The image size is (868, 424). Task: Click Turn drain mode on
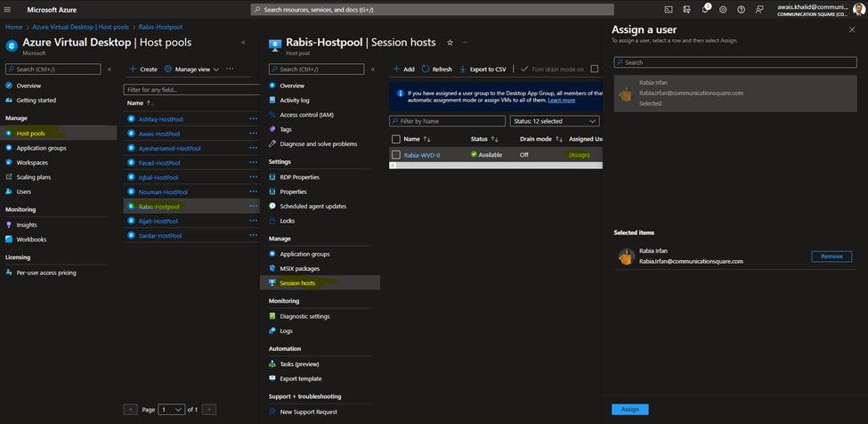(x=553, y=69)
